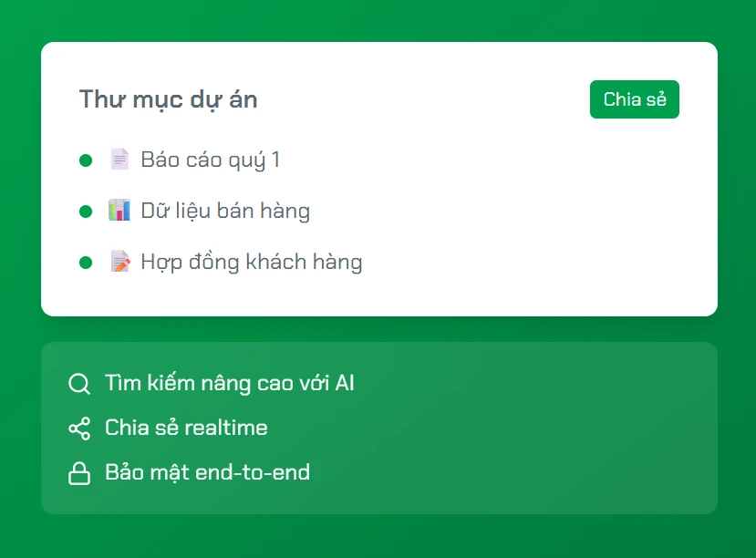Viewport: 756px width, 558px height.
Task: Click the green dot beside Báo cáo quý 1
Action: [x=86, y=160]
